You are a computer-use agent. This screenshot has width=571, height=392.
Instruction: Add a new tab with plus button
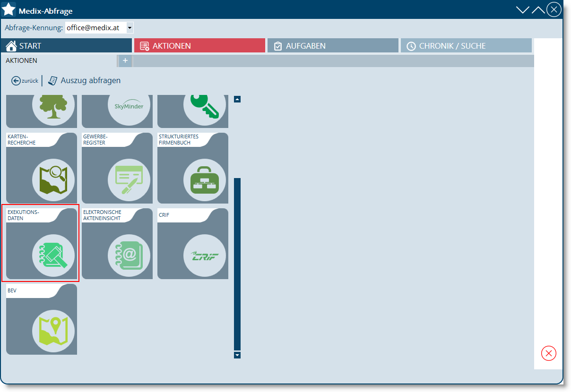point(125,61)
